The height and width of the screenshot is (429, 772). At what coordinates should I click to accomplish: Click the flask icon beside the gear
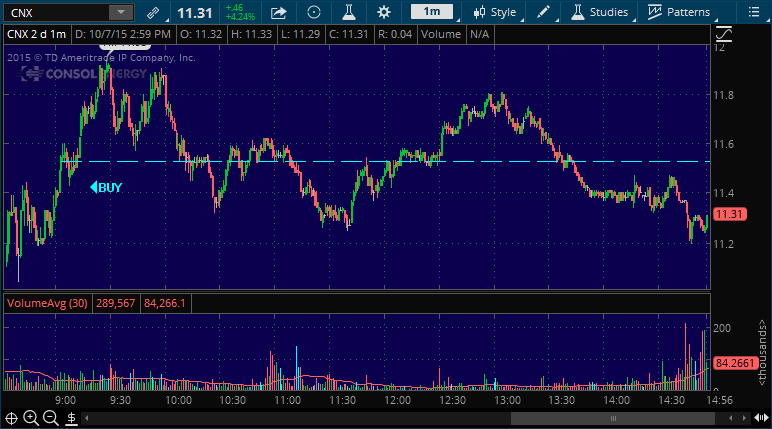[x=349, y=12]
